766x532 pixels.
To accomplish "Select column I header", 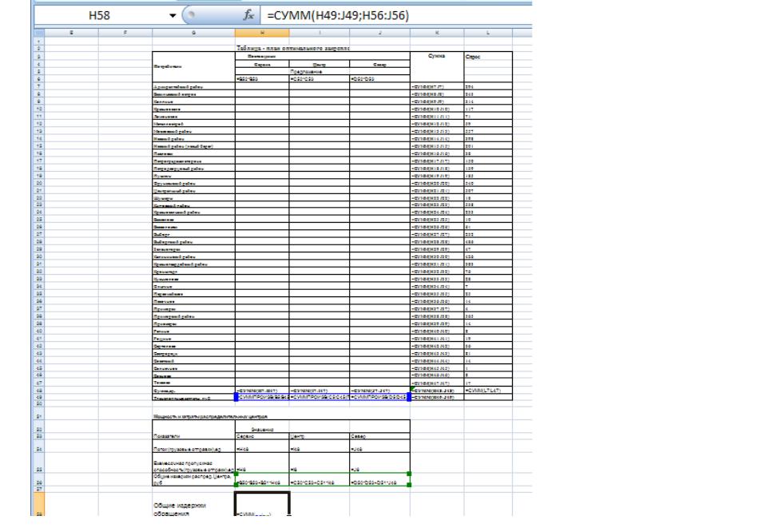I will 319,33.
